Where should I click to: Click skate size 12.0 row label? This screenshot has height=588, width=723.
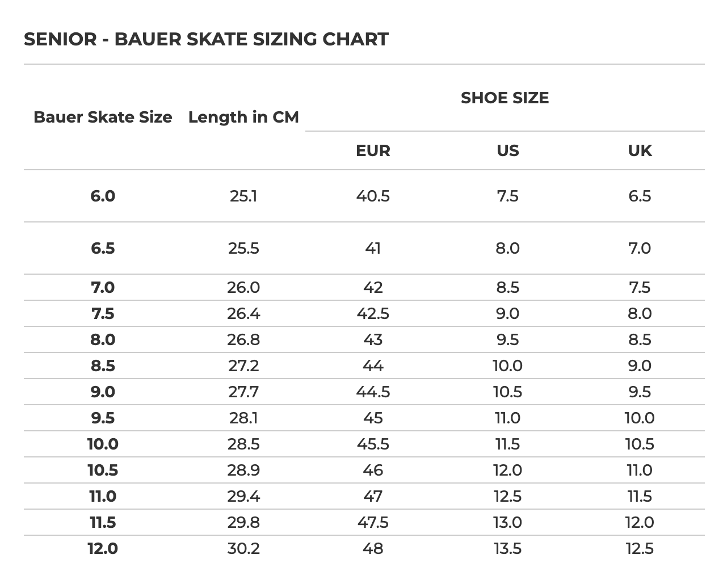point(103,548)
